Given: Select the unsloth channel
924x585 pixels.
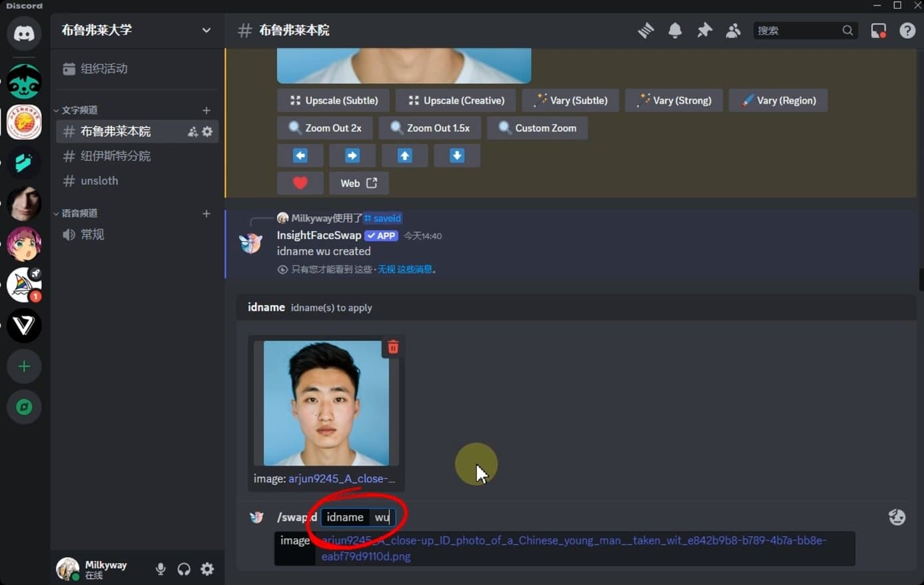Looking at the screenshot, I should pos(99,181).
